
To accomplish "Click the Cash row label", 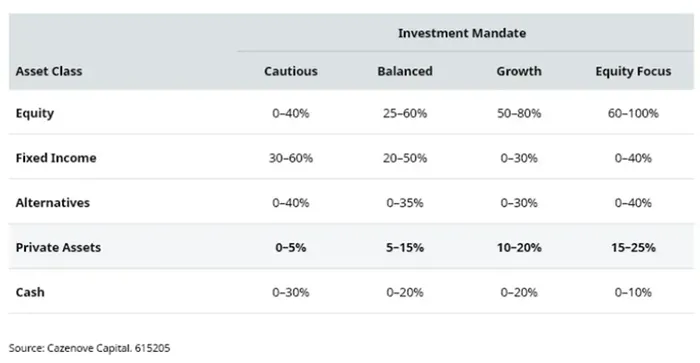I will pos(30,292).
